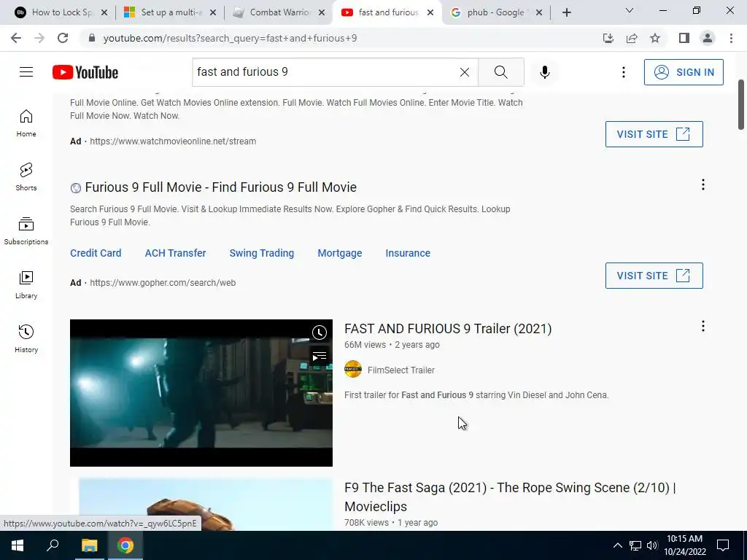Viewport: 747px width, 560px height.
Task: Clear the search box with X icon
Action: tap(465, 72)
